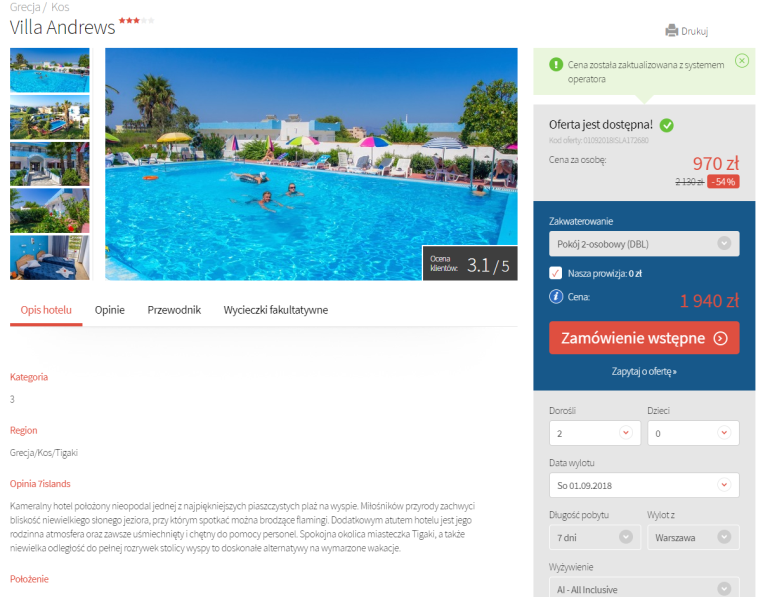Viewport: 760px width, 597px height.
Task: Toggle the Nasza prowizja checkbox
Action: 555,273
